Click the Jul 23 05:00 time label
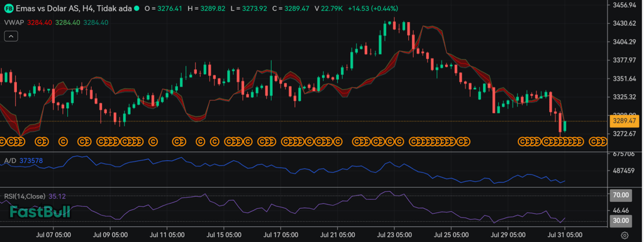The height and width of the screenshot is (242, 644). (394, 236)
